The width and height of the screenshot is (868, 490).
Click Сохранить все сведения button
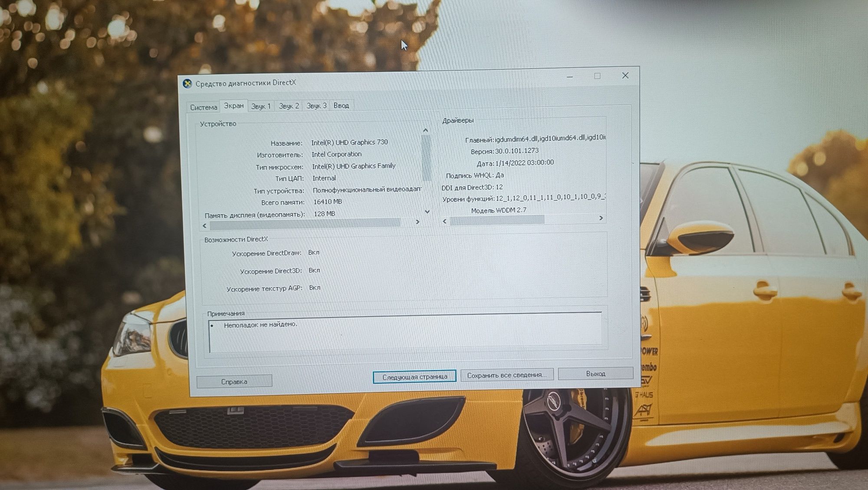506,375
